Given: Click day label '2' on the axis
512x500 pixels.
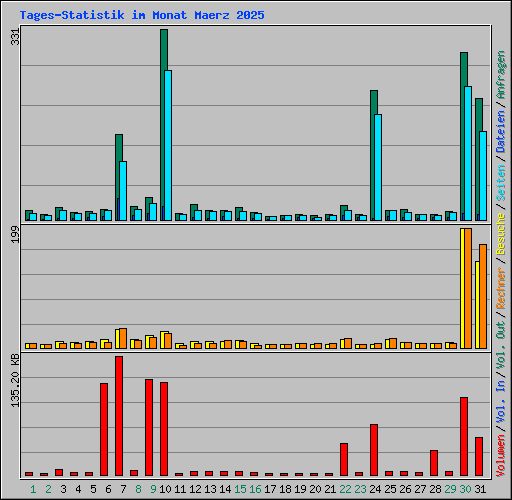Looking at the screenshot, I should pyautogui.click(x=48, y=489).
